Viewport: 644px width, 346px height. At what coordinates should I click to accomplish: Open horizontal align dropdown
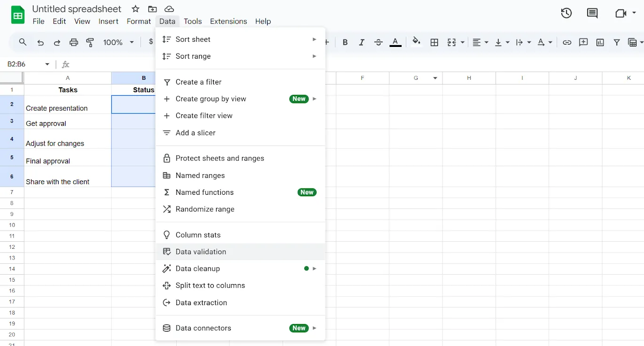pos(480,42)
